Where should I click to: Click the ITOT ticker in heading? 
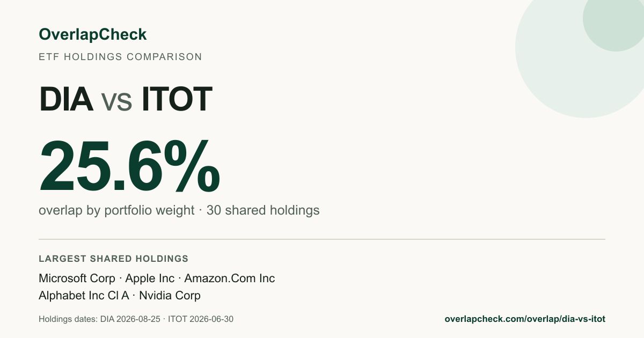pyautogui.click(x=177, y=99)
